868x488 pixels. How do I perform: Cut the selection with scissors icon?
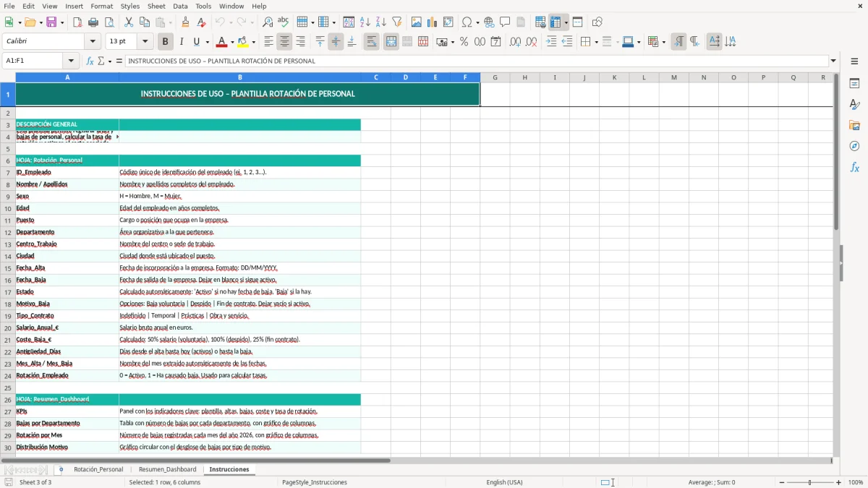(129, 22)
